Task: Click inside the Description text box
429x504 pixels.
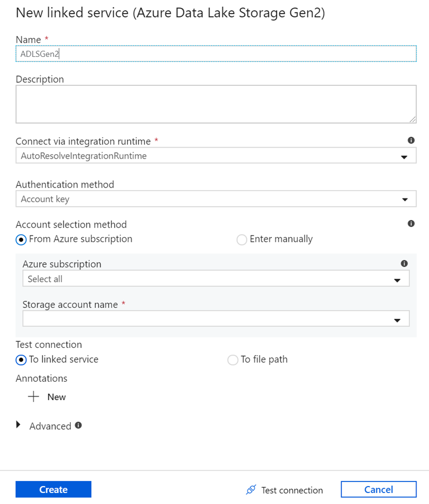Action: [x=214, y=104]
